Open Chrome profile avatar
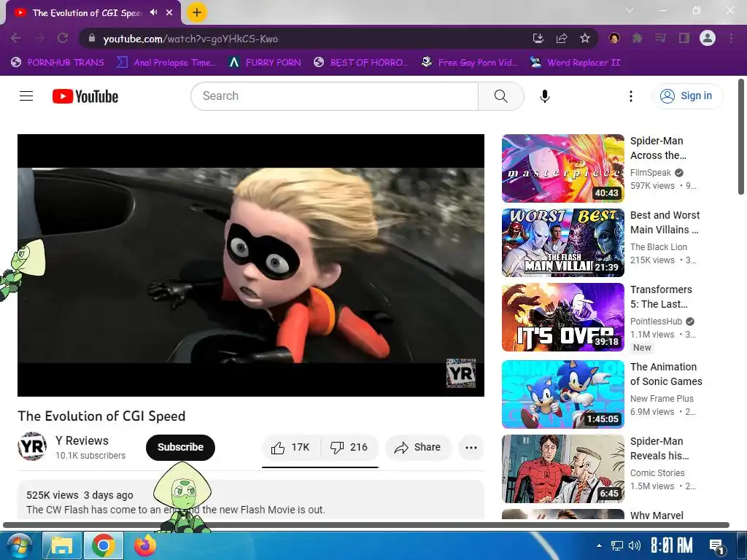 708,38
